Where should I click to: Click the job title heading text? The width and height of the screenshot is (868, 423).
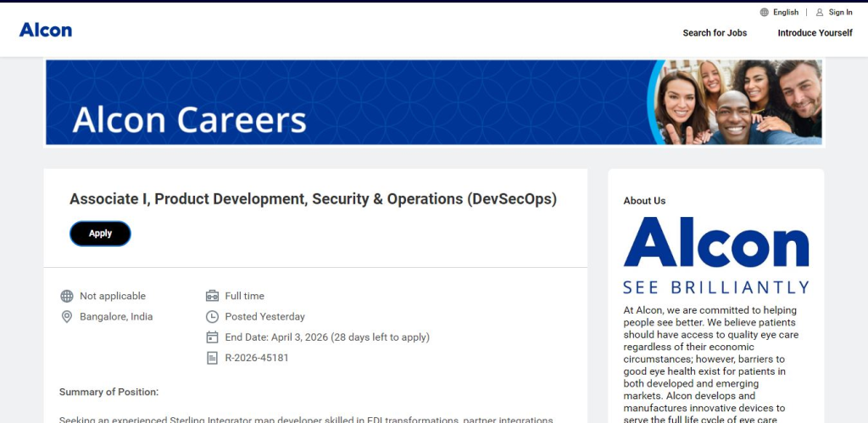tap(313, 198)
